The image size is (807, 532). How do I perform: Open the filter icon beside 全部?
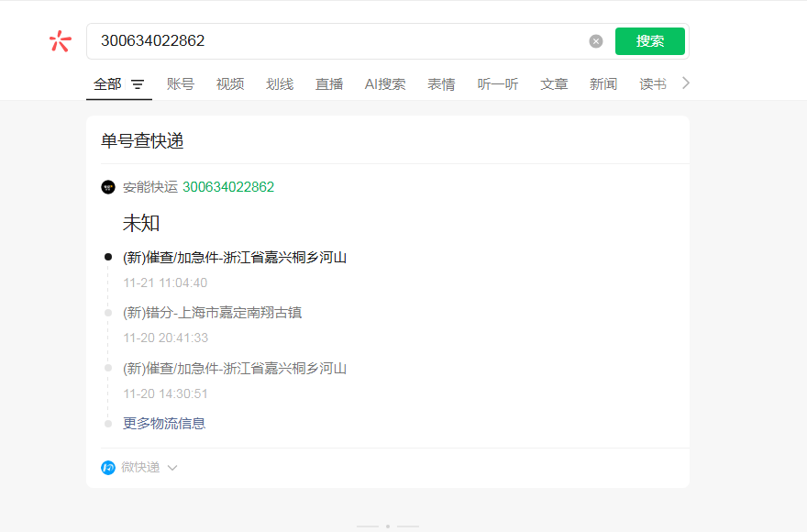click(138, 84)
